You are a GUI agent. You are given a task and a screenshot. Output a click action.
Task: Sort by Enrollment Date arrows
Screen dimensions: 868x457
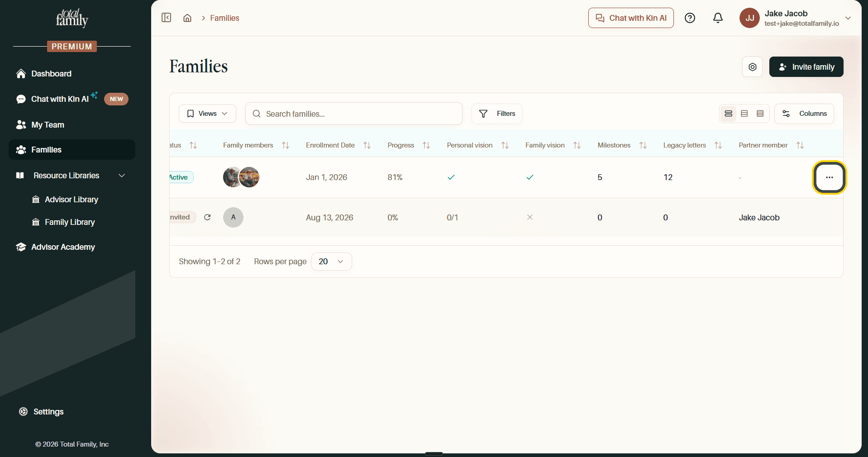(x=367, y=145)
